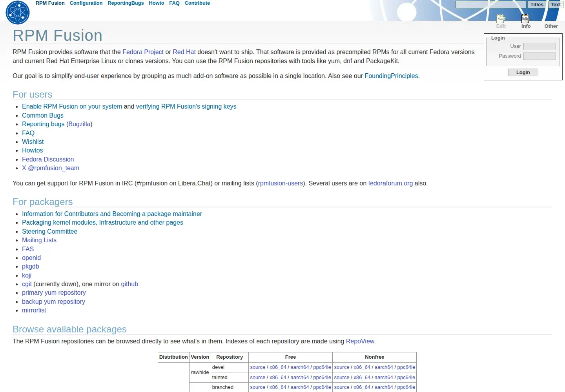Open the Howto navigation item
The height and width of the screenshot is (392, 565).
coord(157,3)
